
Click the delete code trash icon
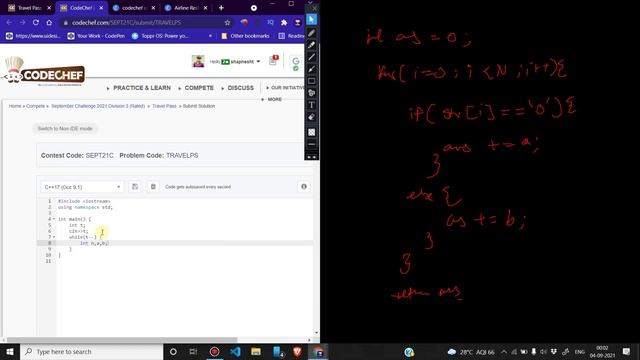click(153, 187)
